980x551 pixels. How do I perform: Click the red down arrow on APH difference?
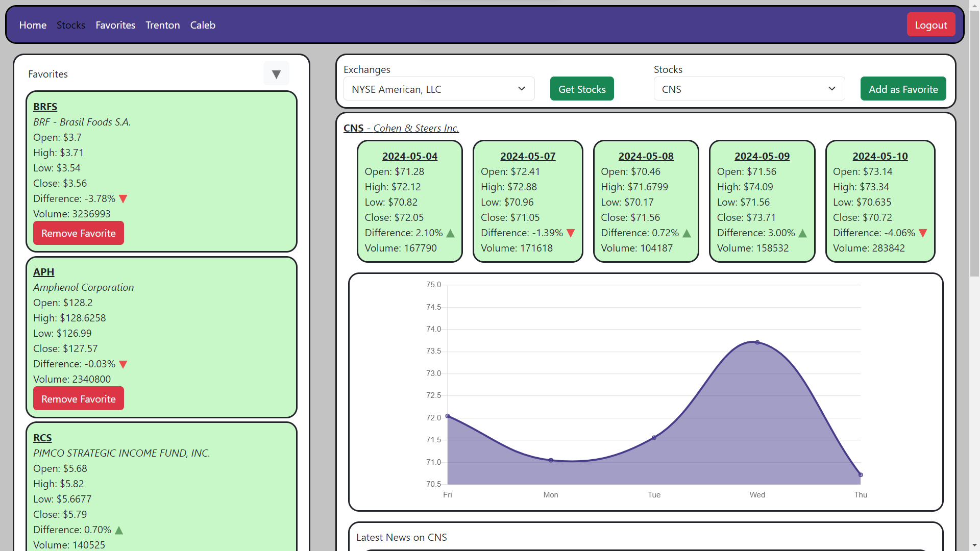123,364
